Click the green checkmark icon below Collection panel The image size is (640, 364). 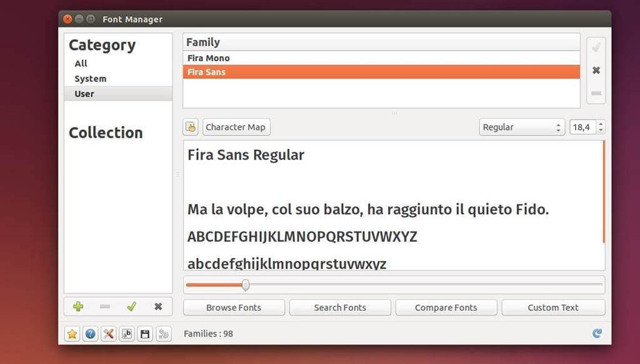click(x=131, y=307)
